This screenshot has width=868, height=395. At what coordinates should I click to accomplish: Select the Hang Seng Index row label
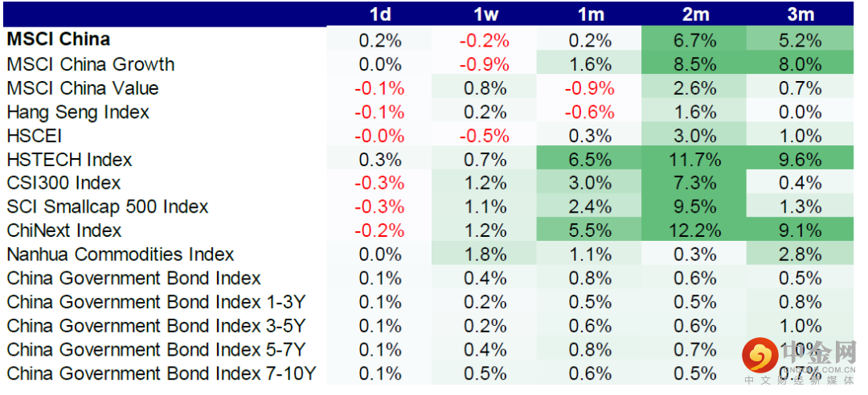pos(78,112)
